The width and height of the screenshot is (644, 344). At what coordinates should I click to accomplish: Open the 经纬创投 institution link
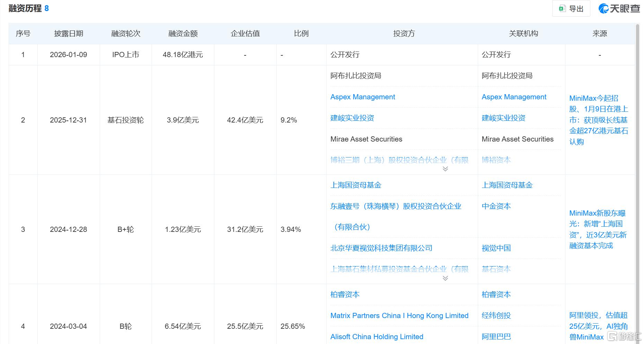click(496, 316)
